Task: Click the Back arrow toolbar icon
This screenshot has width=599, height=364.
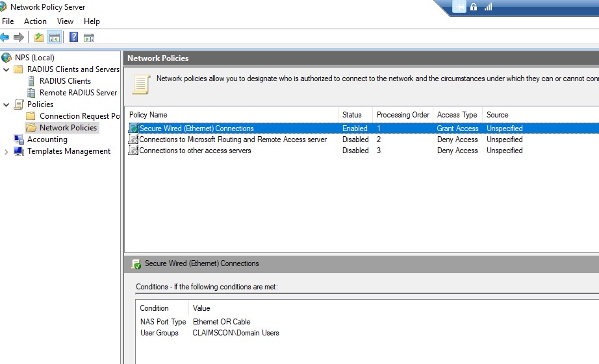Action: 4,38
